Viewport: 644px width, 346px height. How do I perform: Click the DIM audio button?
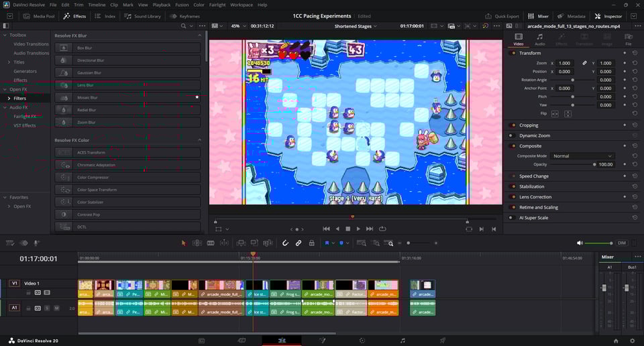click(x=622, y=243)
